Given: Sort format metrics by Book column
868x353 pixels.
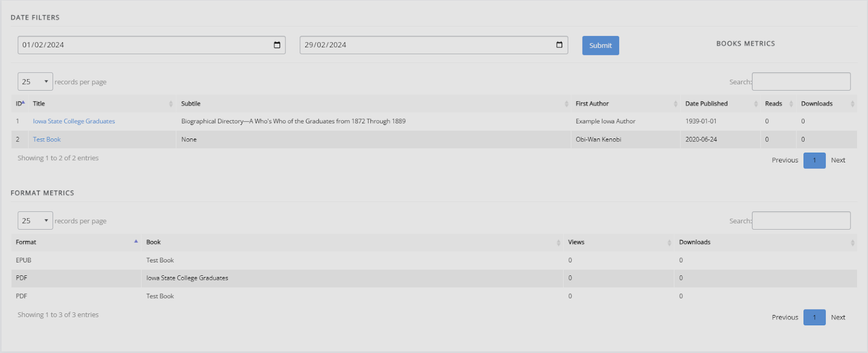Looking at the screenshot, I should 353,242.
